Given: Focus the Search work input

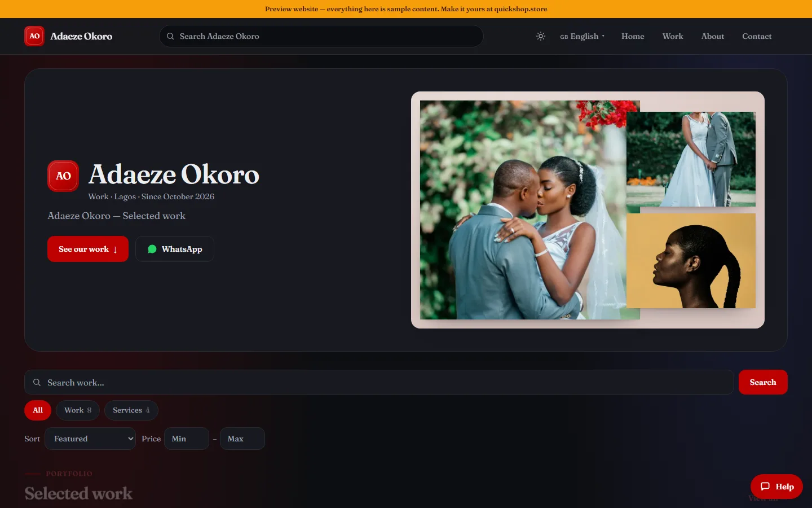Looking at the screenshot, I should pos(379,382).
